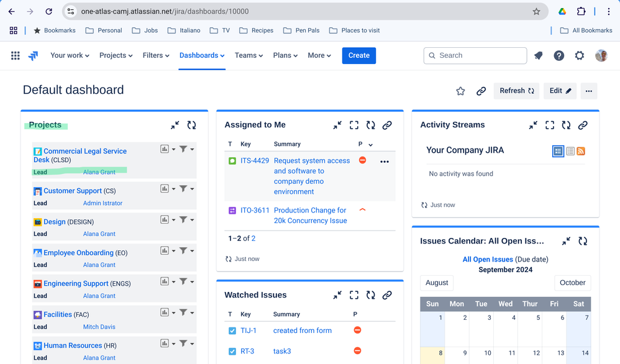This screenshot has height=364, width=620.
Task: Expand the Projects menu
Action: (x=116, y=56)
